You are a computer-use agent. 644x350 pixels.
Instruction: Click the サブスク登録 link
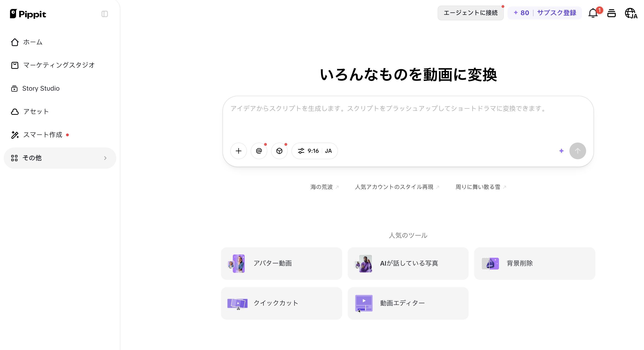click(556, 13)
